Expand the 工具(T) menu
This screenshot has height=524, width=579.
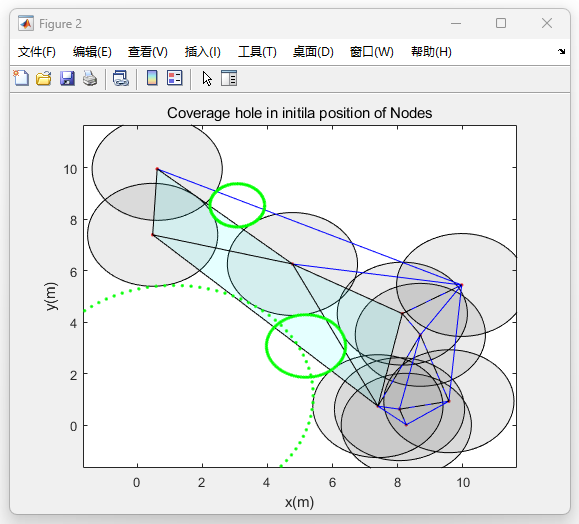pos(257,52)
